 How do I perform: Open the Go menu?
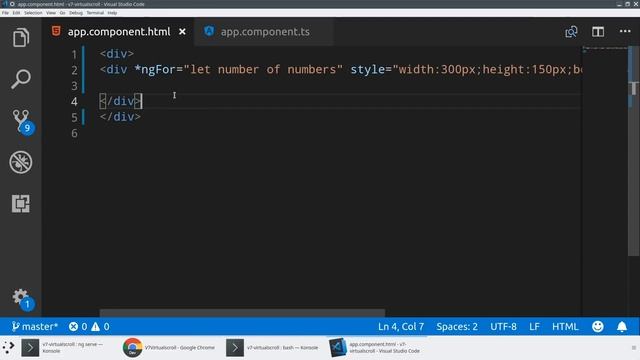coord(62,13)
